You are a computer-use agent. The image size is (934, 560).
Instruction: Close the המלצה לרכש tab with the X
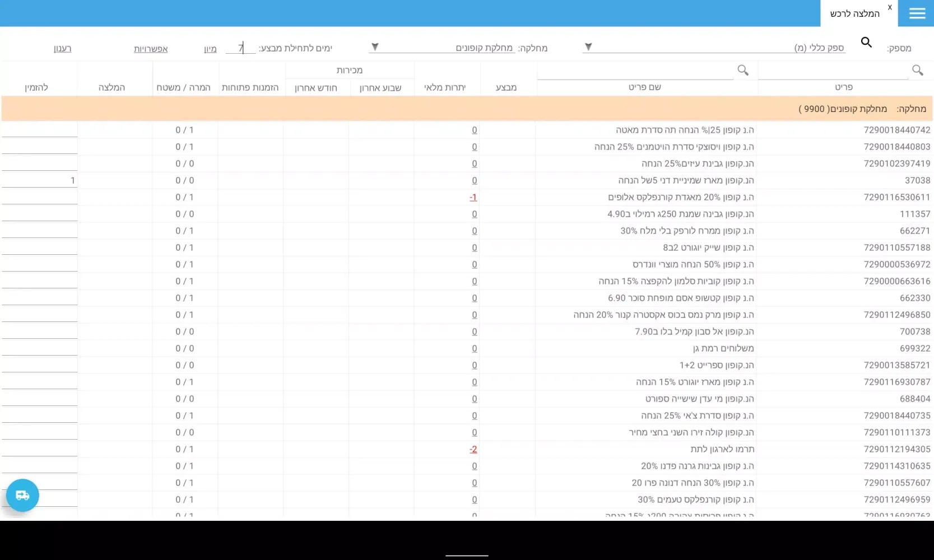pyautogui.click(x=889, y=7)
